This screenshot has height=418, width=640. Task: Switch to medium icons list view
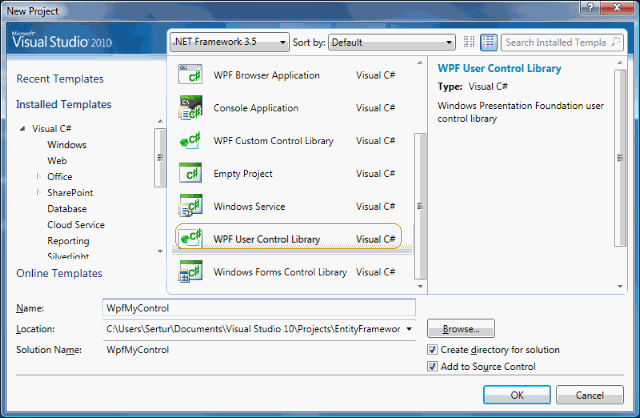[x=489, y=42]
